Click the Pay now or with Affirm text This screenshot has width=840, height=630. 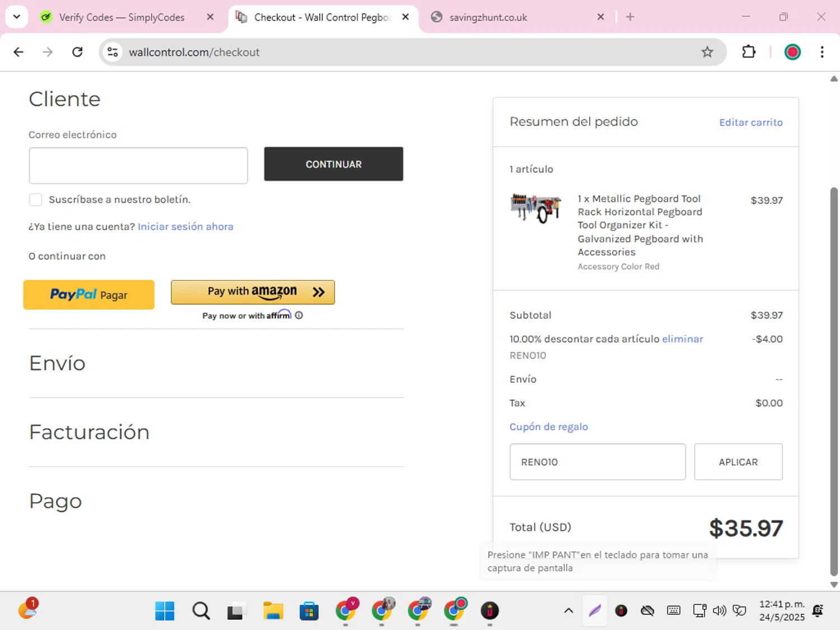tap(247, 315)
